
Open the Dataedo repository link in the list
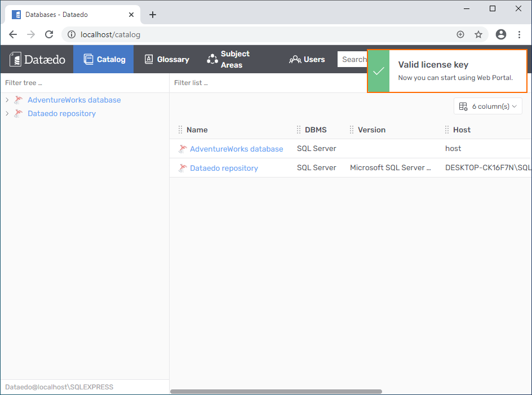224,168
